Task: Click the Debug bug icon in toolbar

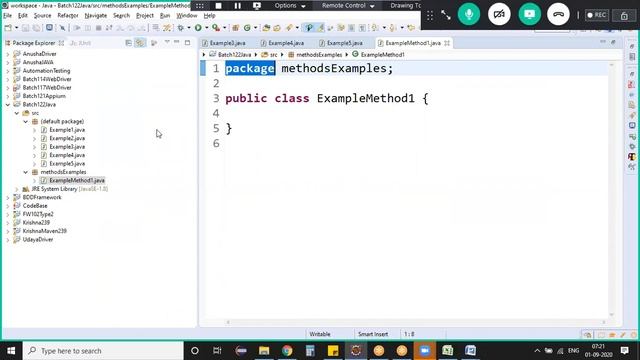Action: coord(180,28)
